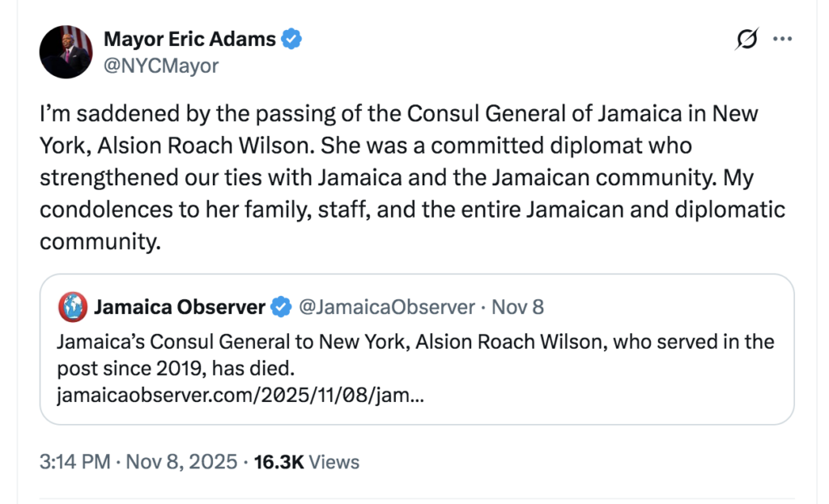Click Adams' tweet line starting "I'm saddened"

[398, 113]
